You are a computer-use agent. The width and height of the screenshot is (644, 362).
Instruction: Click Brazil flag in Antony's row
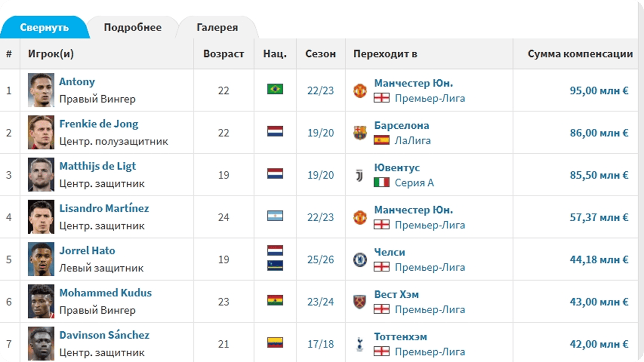coord(275,89)
